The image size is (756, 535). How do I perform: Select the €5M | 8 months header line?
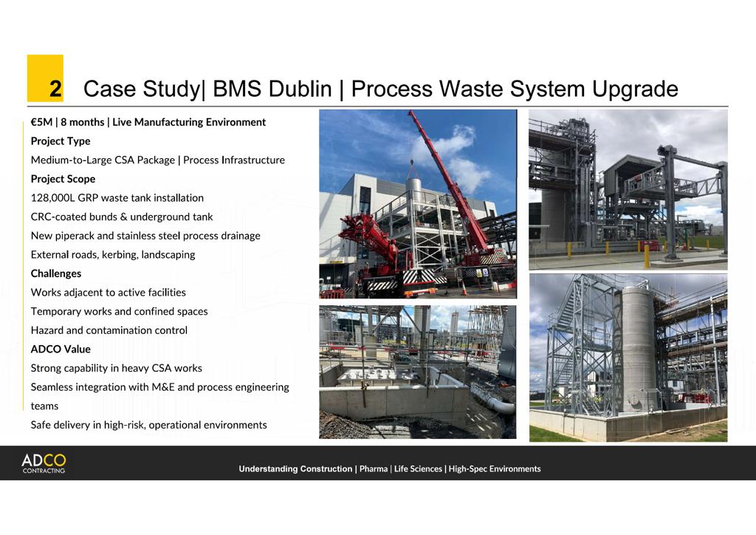click(148, 122)
